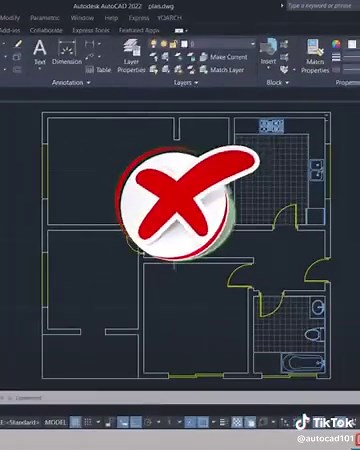The image size is (360, 450).
Task: Click the layer Off icon in Layers panel
Action: [x=153, y=57]
